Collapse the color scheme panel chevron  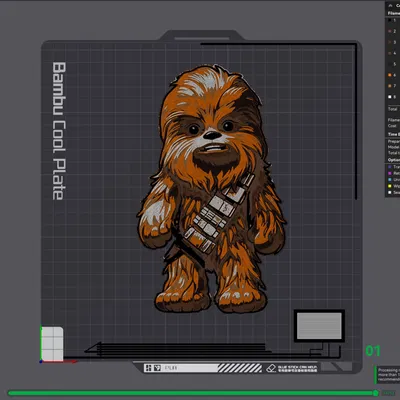coord(390,5)
